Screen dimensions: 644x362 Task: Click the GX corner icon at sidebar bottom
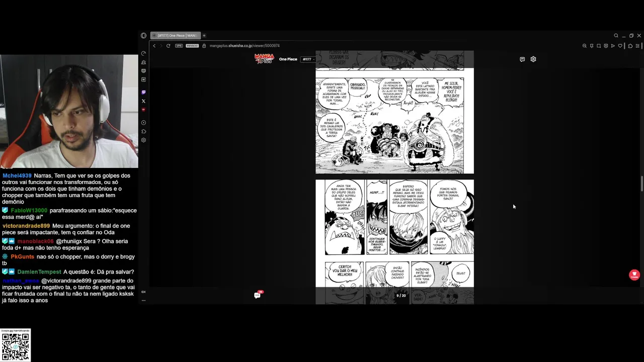[x=143, y=292]
